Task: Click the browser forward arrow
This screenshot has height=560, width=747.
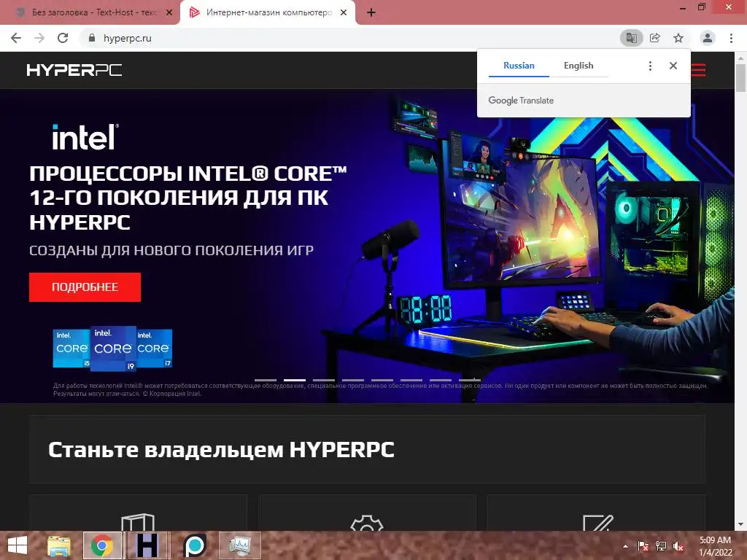Action: [x=39, y=38]
